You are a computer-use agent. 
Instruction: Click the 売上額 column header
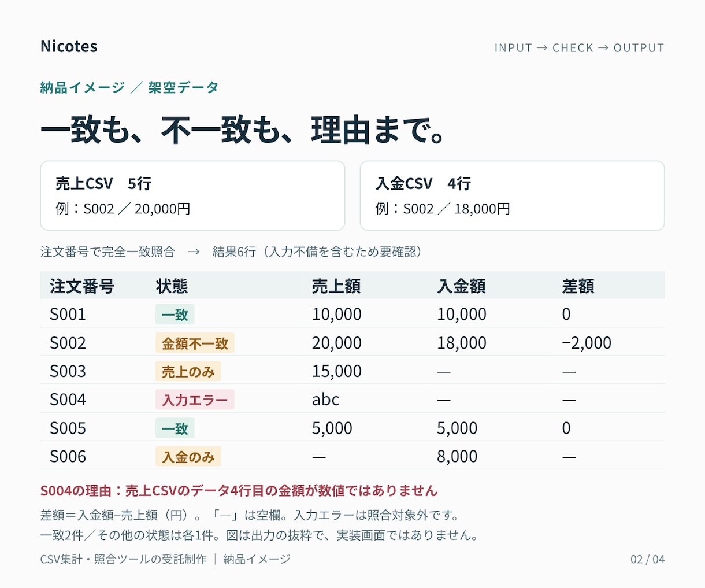pyautogui.click(x=336, y=286)
